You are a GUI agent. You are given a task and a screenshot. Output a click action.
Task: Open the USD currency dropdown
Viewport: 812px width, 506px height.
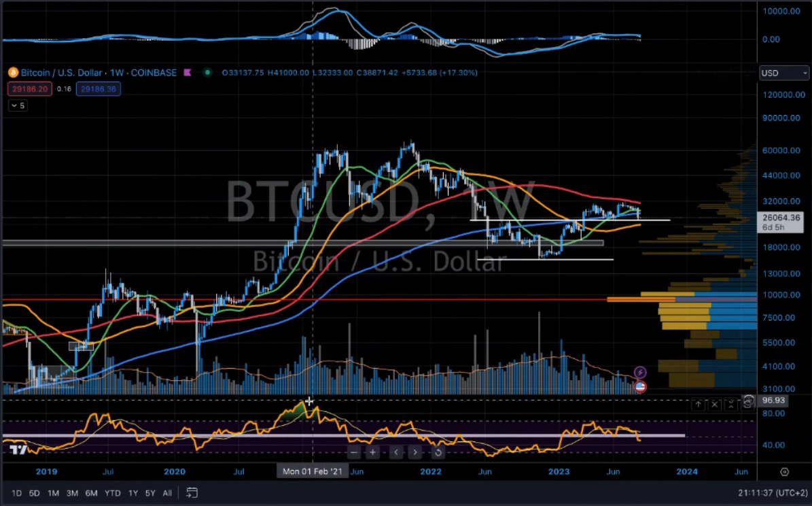(x=784, y=73)
